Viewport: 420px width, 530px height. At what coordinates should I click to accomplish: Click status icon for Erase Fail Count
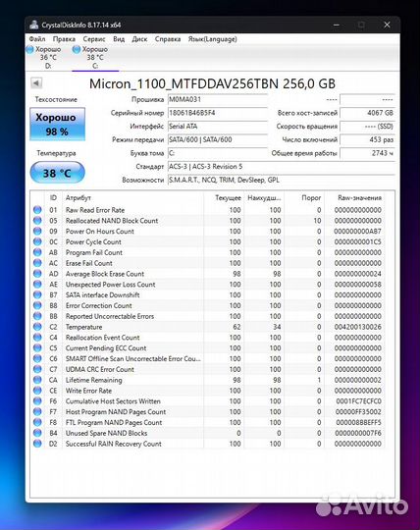tap(37, 263)
